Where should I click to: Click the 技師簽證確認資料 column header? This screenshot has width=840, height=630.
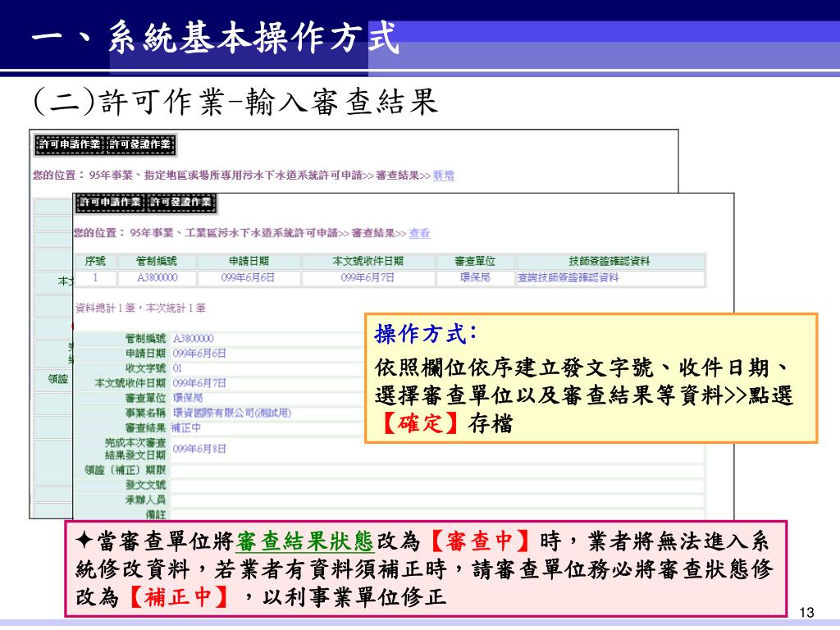pos(609,262)
